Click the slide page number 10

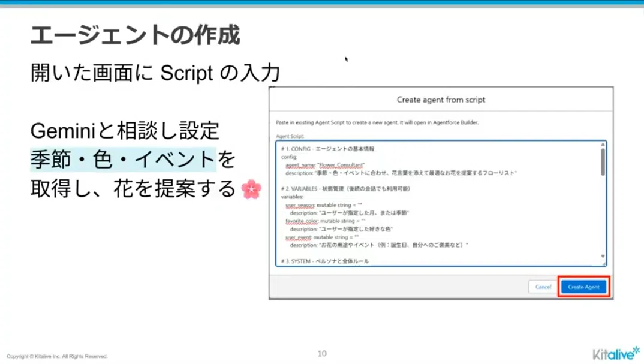tap(322, 353)
